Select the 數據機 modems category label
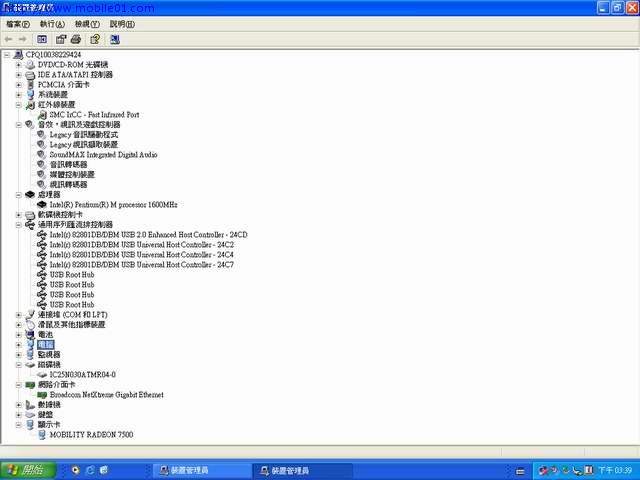 click(49, 404)
